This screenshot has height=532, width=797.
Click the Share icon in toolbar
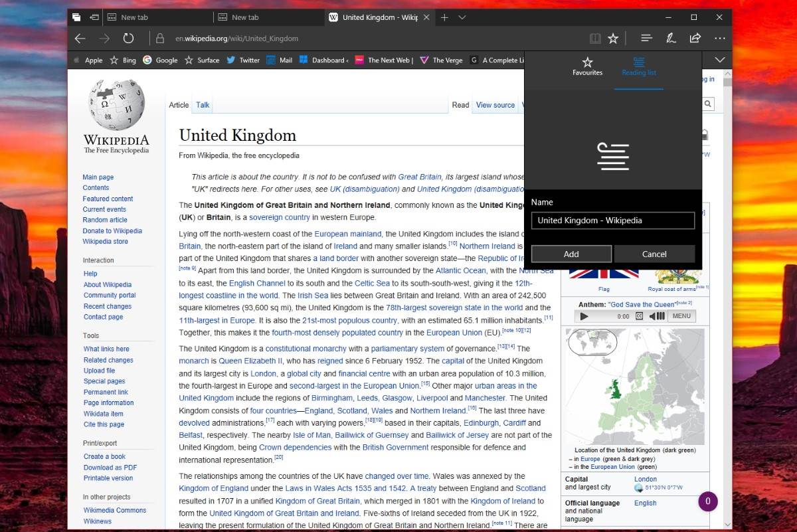[x=695, y=39]
